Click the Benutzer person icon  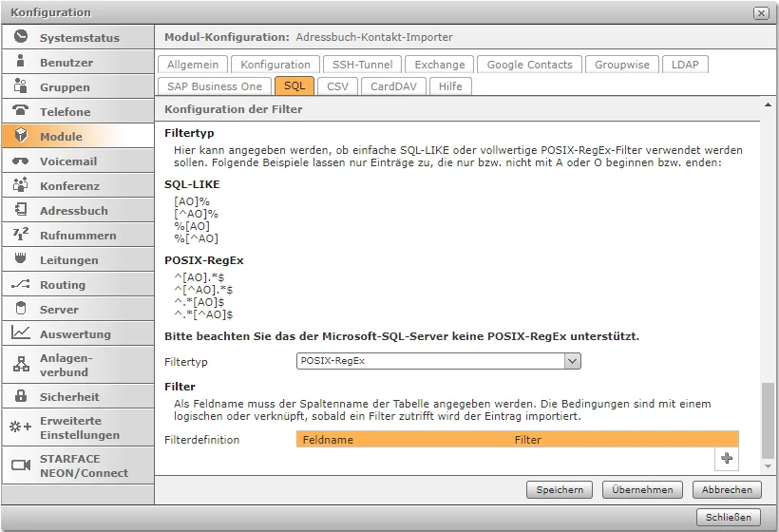21,62
